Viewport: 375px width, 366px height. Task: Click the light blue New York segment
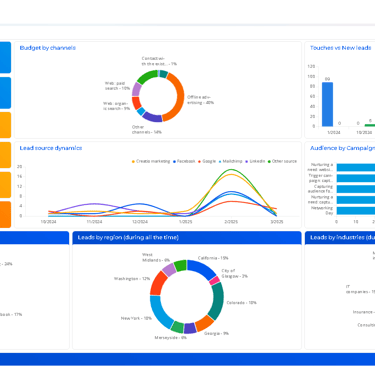[x=159, y=312]
